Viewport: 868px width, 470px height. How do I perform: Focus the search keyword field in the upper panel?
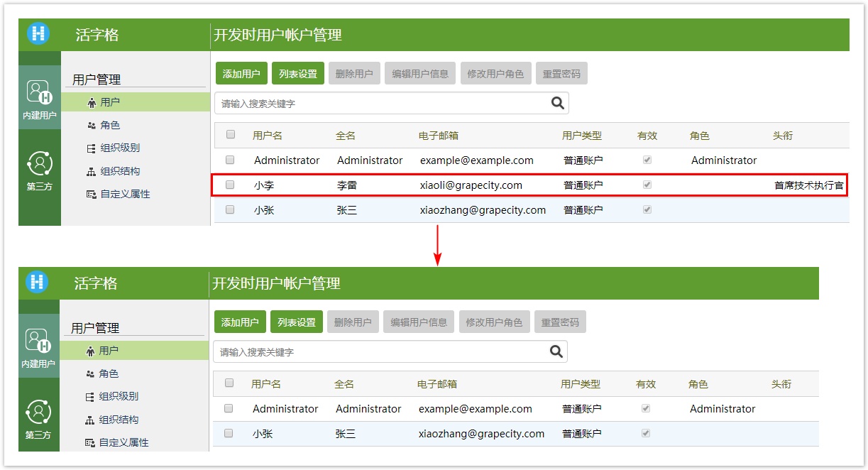(383, 104)
